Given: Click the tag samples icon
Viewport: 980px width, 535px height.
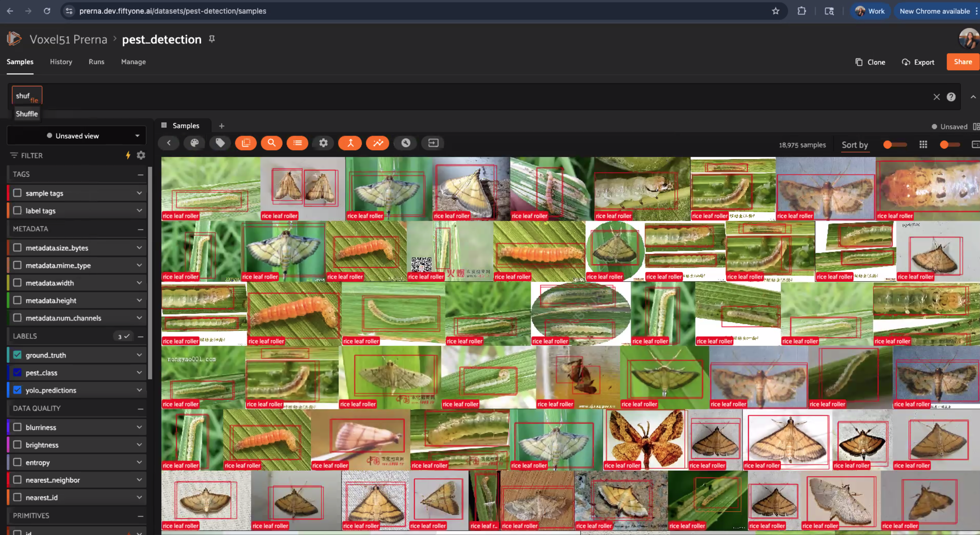Looking at the screenshot, I should 220,143.
